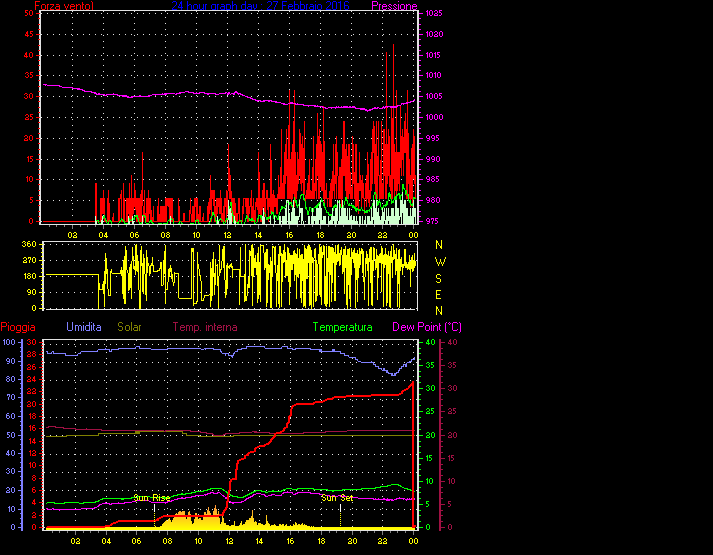Click the 'Sun Rise' marker label
This screenshot has height=555, width=713.
coord(152,498)
